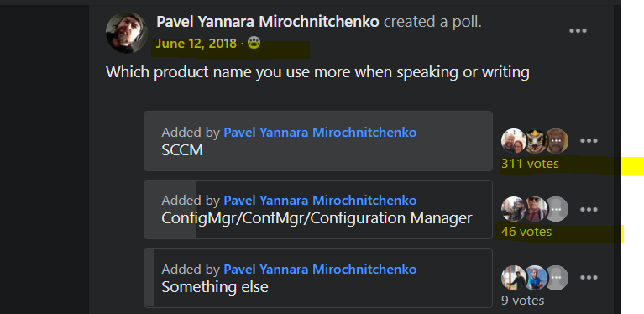This screenshot has height=314, width=644.
Task: Click the group privacy icon beside the date
Action: (254, 43)
